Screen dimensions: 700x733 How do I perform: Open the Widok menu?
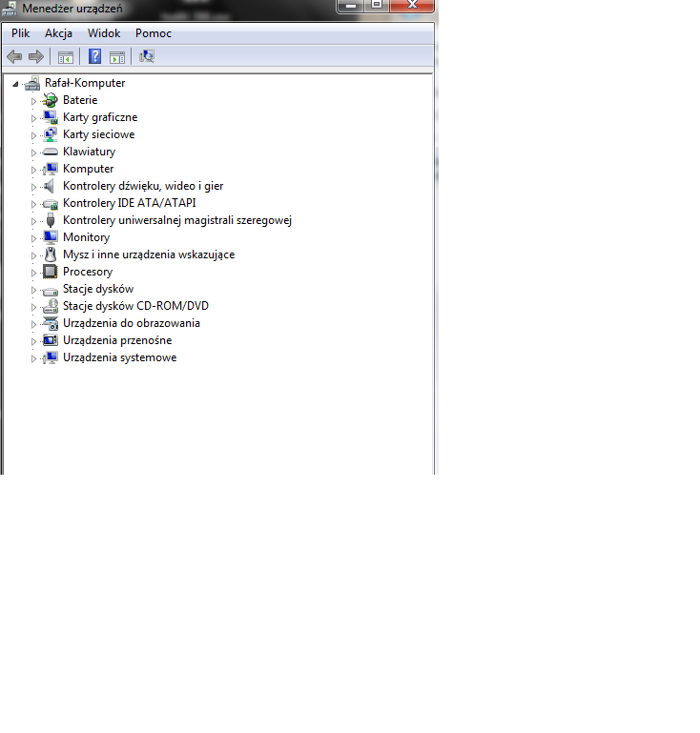(104, 33)
